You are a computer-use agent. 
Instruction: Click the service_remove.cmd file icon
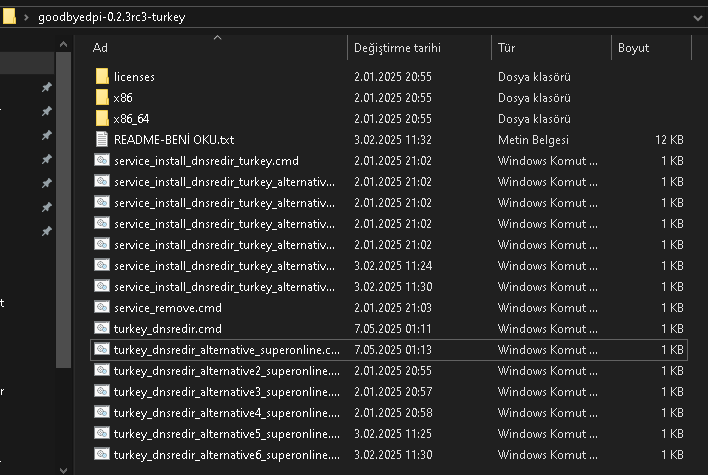(102, 308)
